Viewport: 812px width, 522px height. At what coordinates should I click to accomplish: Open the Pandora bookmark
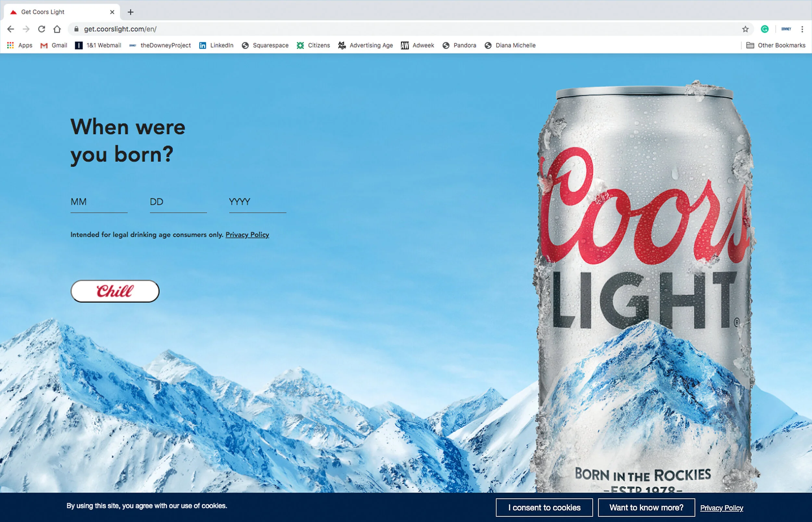coord(459,45)
